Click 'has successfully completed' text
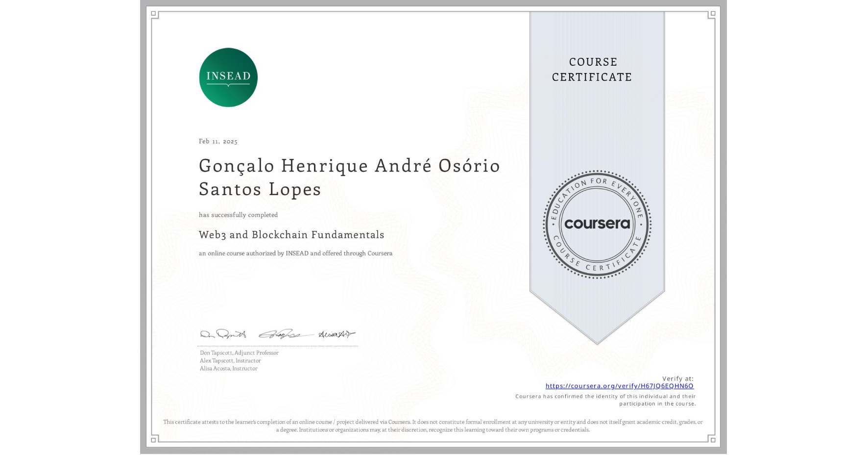The width and height of the screenshot is (868, 455). click(x=238, y=215)
